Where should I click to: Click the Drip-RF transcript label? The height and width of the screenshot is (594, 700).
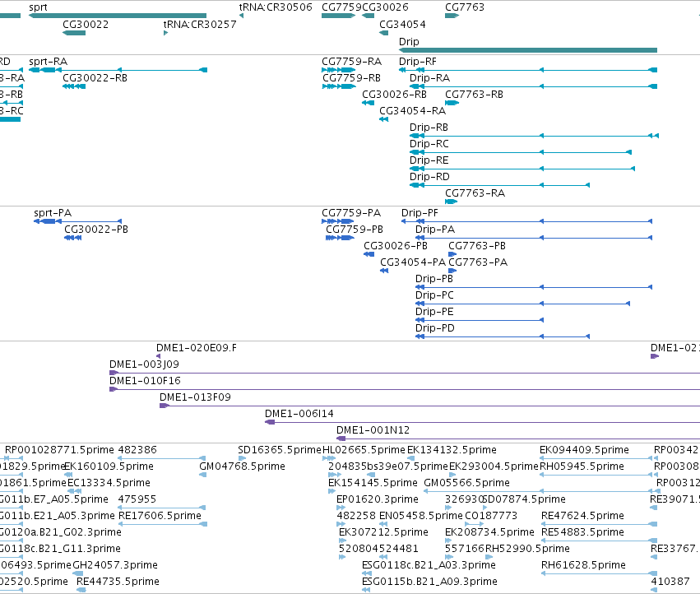pos(418,61)
